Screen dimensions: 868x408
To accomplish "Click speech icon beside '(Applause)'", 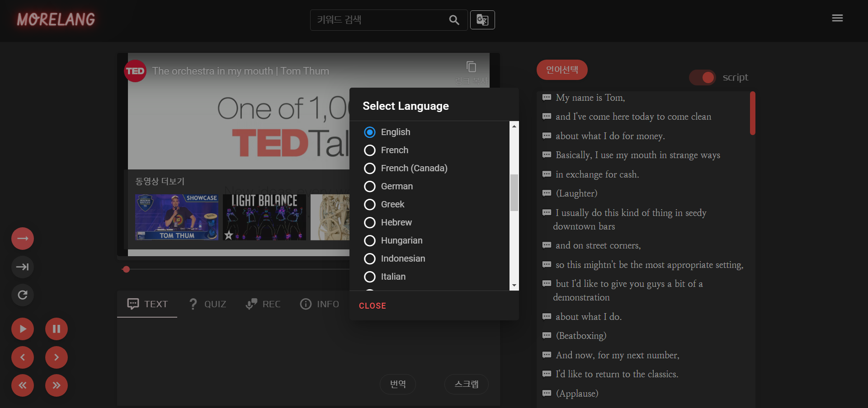I will click(x=547, y=394).
